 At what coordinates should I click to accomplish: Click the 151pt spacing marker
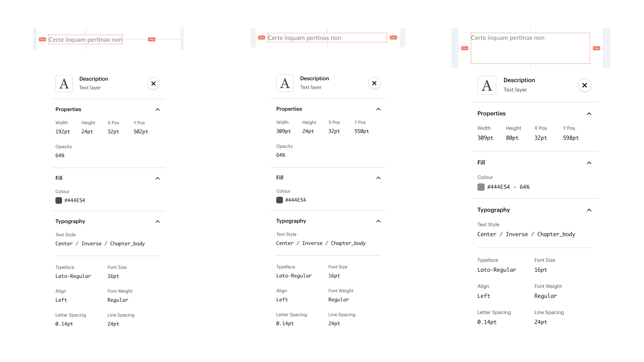coord(151,39)
